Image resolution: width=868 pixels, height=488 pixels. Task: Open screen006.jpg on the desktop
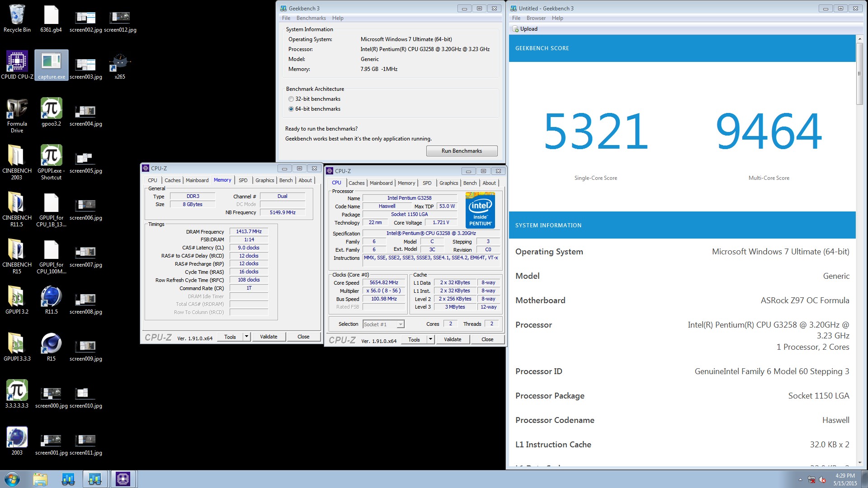coord(85,210)
